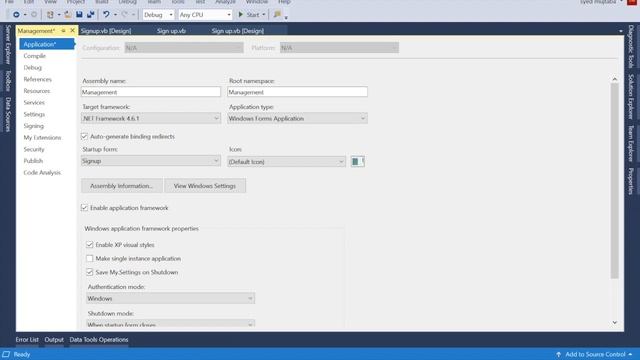
Task: Click the Save floppy disk icon
Action: [79, 15]
